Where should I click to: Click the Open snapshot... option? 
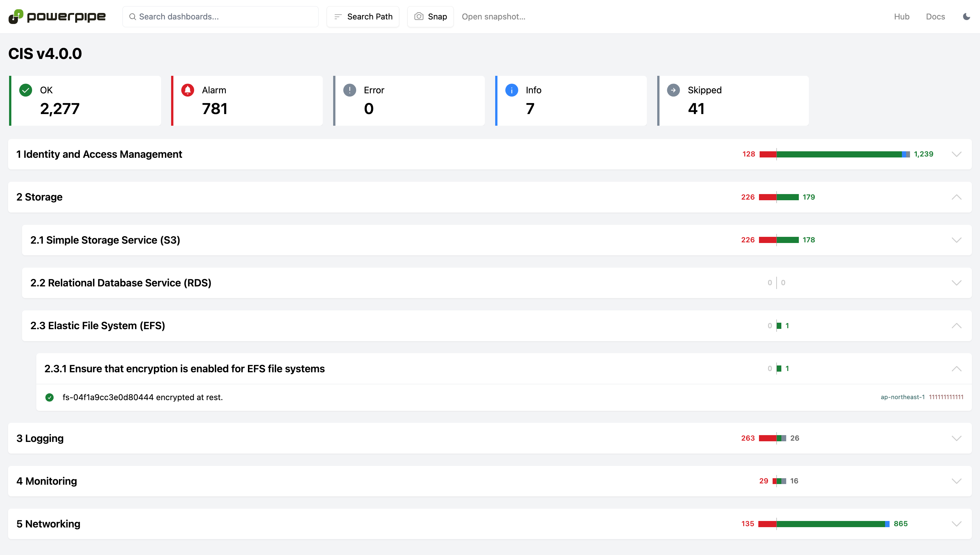tap(493, 17)
